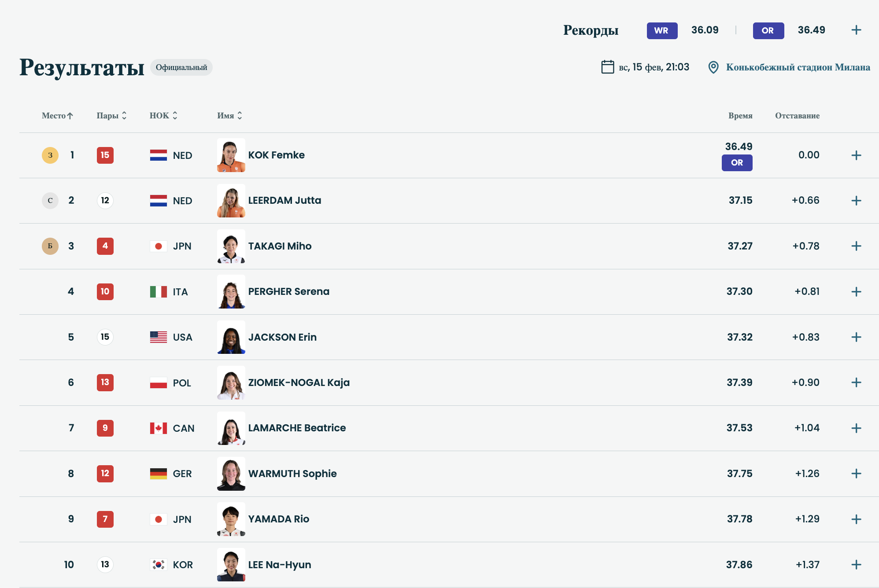Open the Конькобежный стадион Милана venue link
879x588 pixels.
pyautogui.click(x=798, y=67)
